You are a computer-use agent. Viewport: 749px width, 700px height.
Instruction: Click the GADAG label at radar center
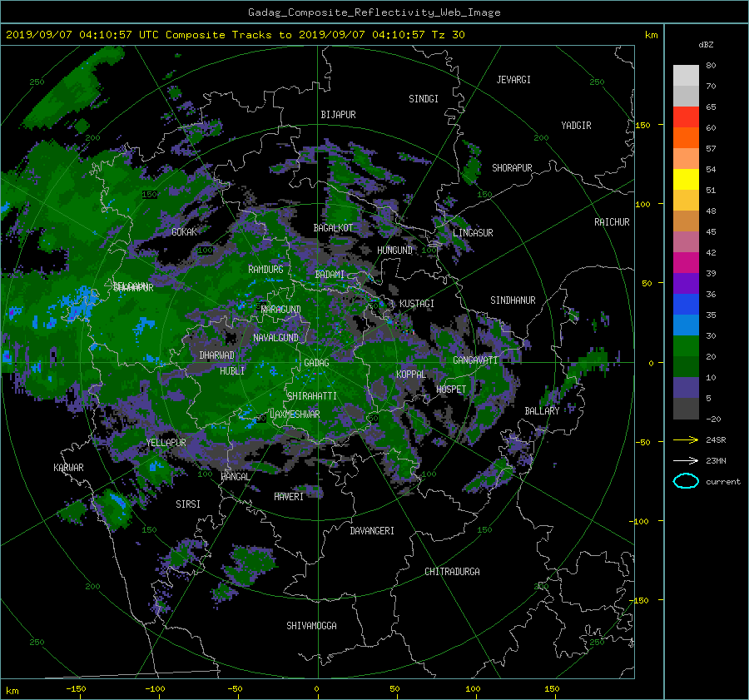point(317,363)
